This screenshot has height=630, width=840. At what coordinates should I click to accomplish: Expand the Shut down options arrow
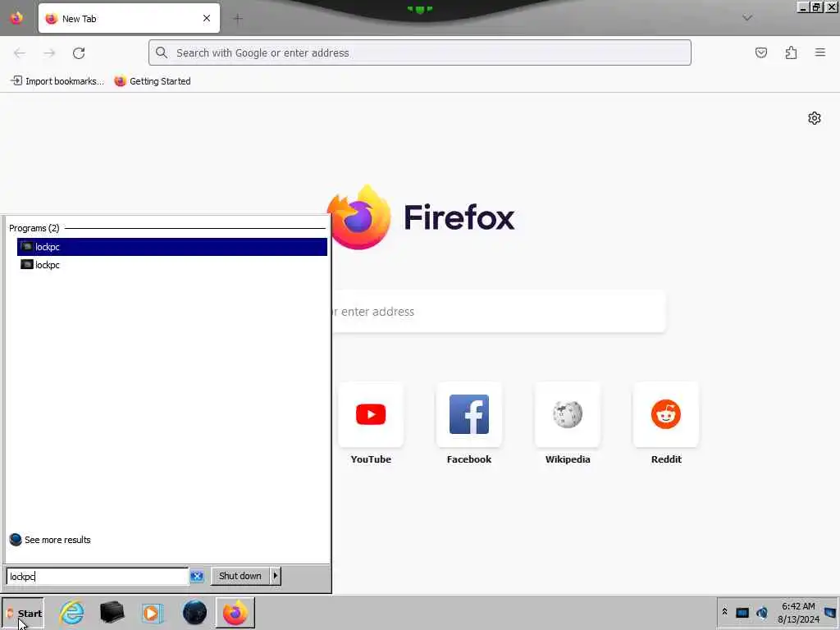tap(276, 576)
